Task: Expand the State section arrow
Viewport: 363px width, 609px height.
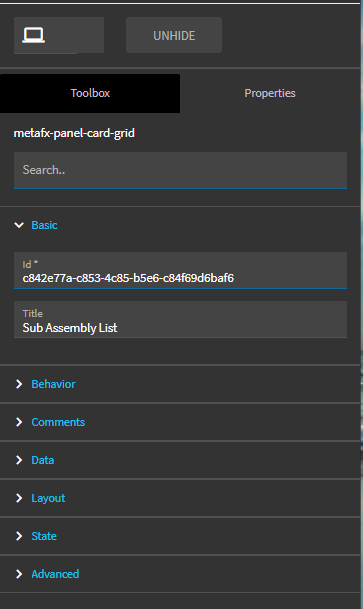Action: (19, 536)
